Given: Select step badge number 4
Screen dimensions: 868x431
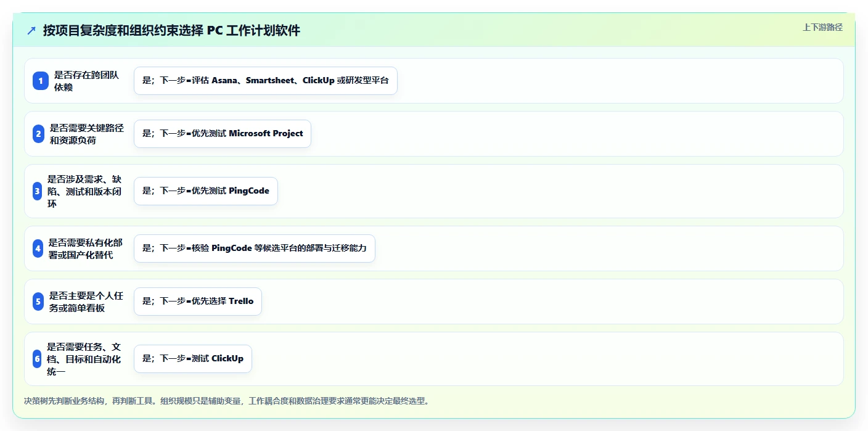Looking at the screenshot, I should click(x=38, y=248).
